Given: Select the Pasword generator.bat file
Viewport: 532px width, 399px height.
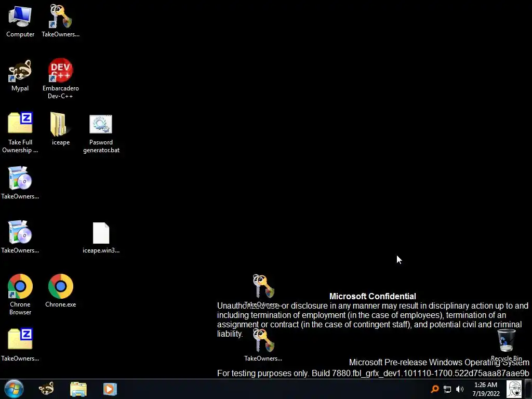Looking at the screenshot, I should click(101, 134).
